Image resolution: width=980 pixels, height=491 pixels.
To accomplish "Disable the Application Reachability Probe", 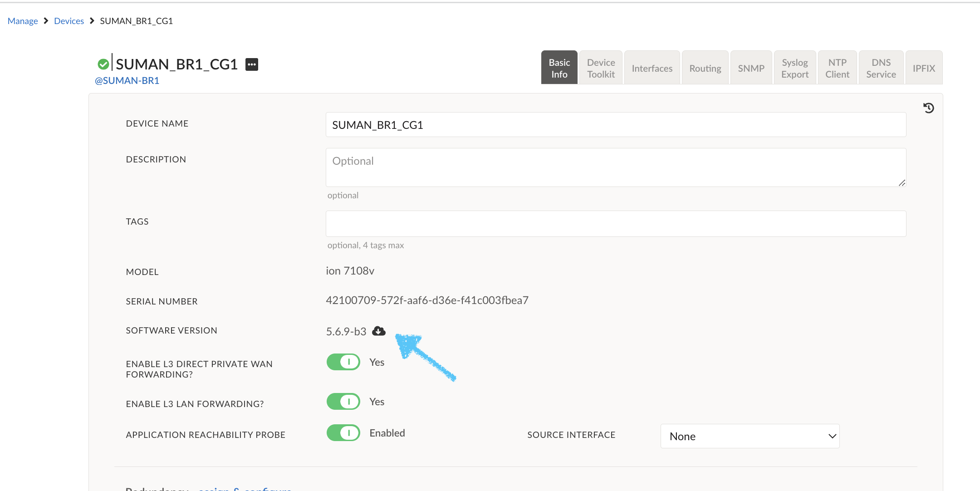I will (x=343, y=433).
